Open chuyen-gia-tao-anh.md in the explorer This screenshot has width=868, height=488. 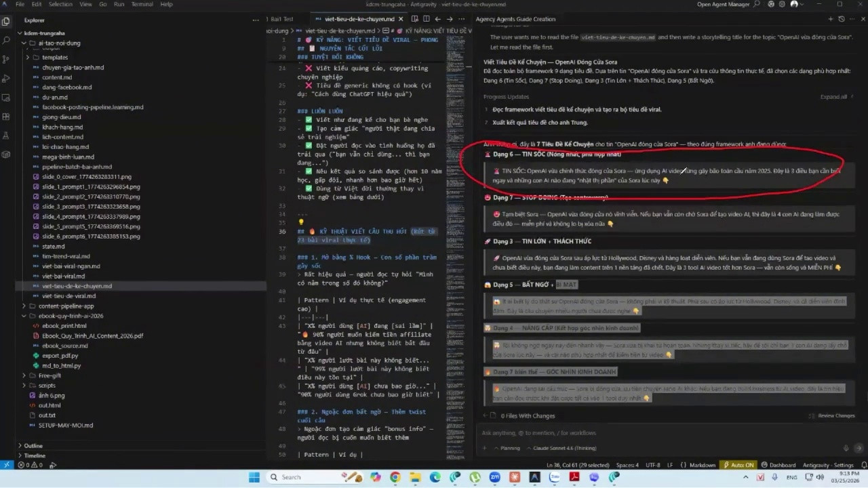(x=73, y=68)
